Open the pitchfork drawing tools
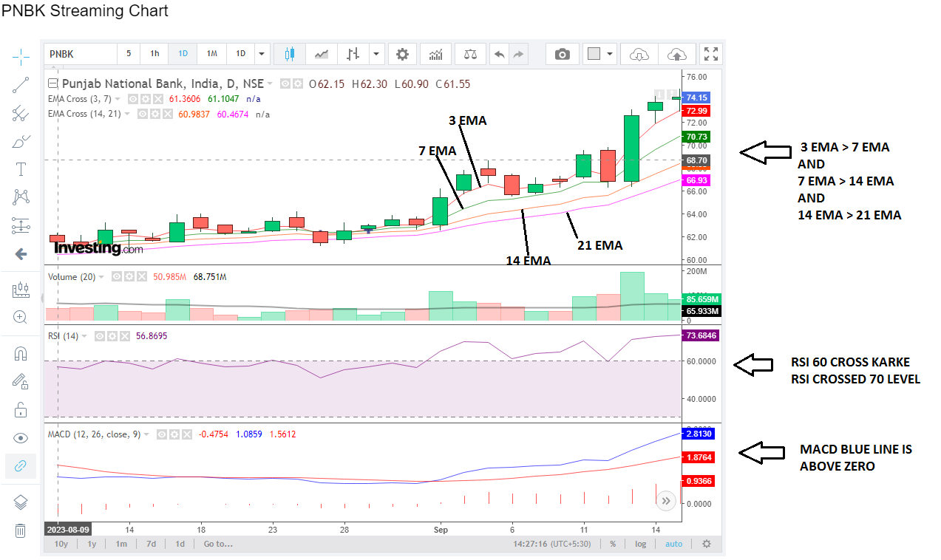Image resolution: width=941 pixels, height=560 pixels. (21, 112)
